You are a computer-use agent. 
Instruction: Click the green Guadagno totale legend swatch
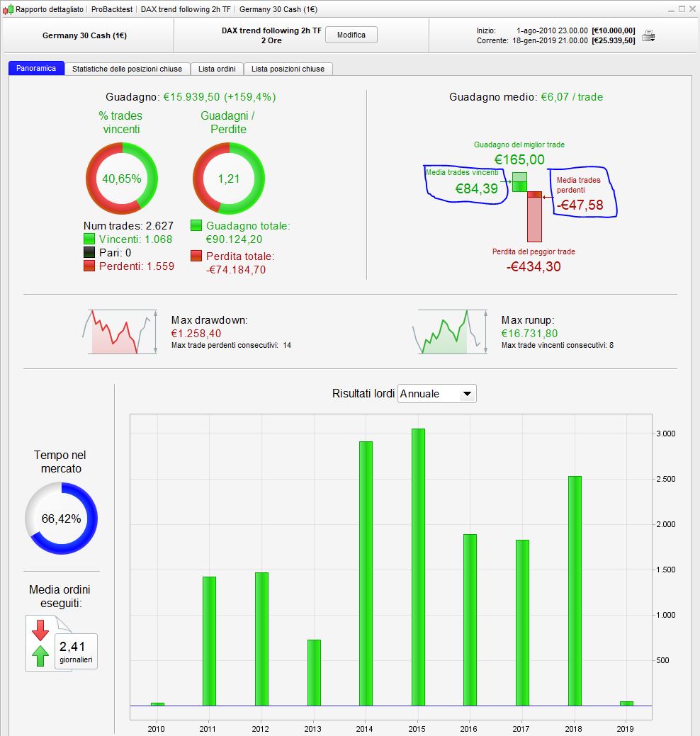coord(196,225)
